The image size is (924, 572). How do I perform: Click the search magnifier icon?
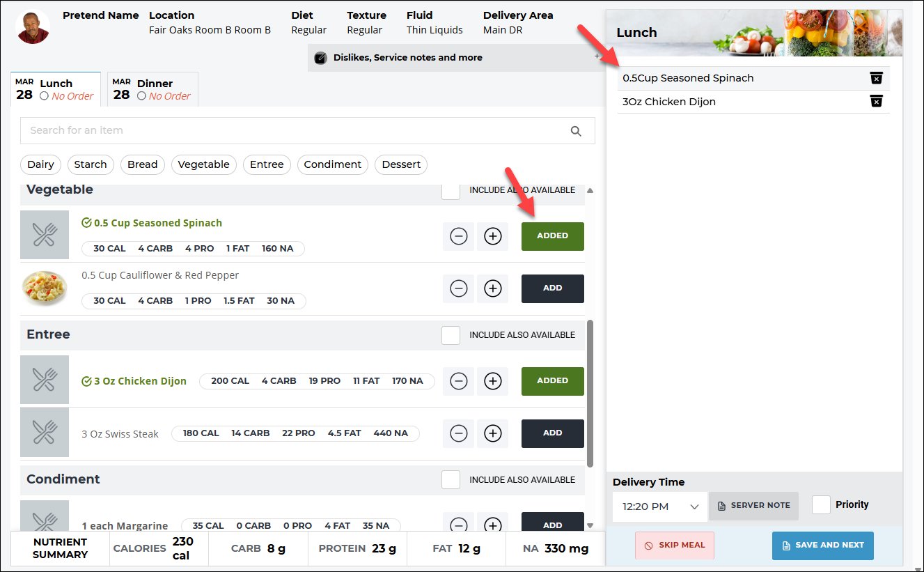click(576, 130)
